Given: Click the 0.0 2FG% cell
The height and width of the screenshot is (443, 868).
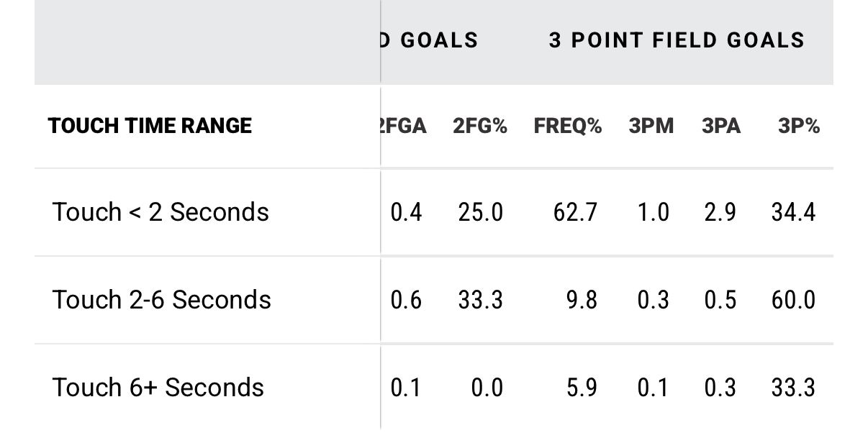Looking at the screenshot, I should [x=487, y=388].
